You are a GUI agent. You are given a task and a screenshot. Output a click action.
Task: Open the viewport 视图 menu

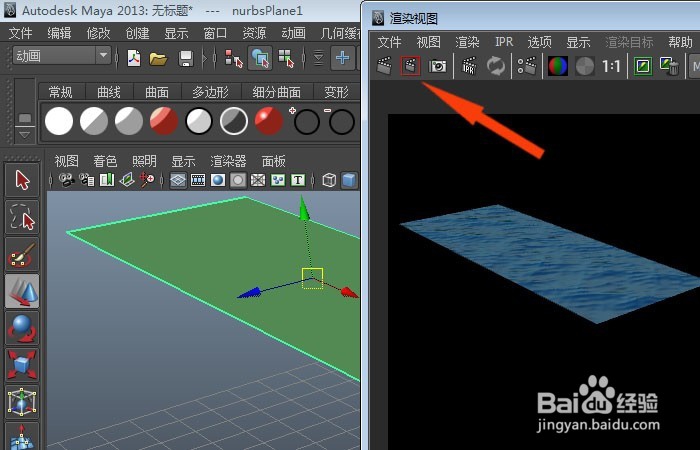click(67, 161)
